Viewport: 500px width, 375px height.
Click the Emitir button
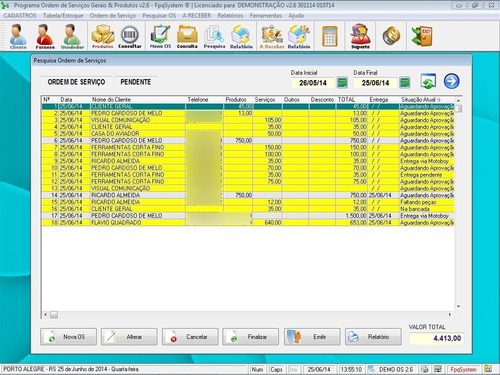click(x=312, y=337)
